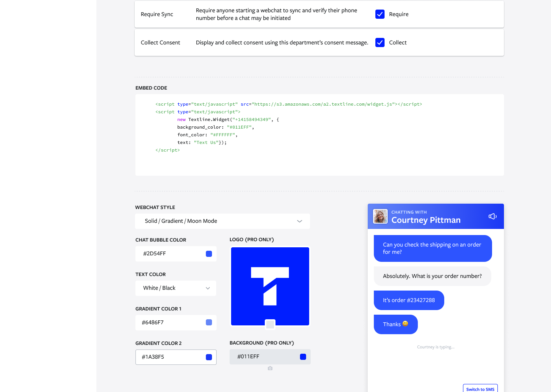Click the Collect label next to checkbox

pyautogui.click(x=398, y=42)
